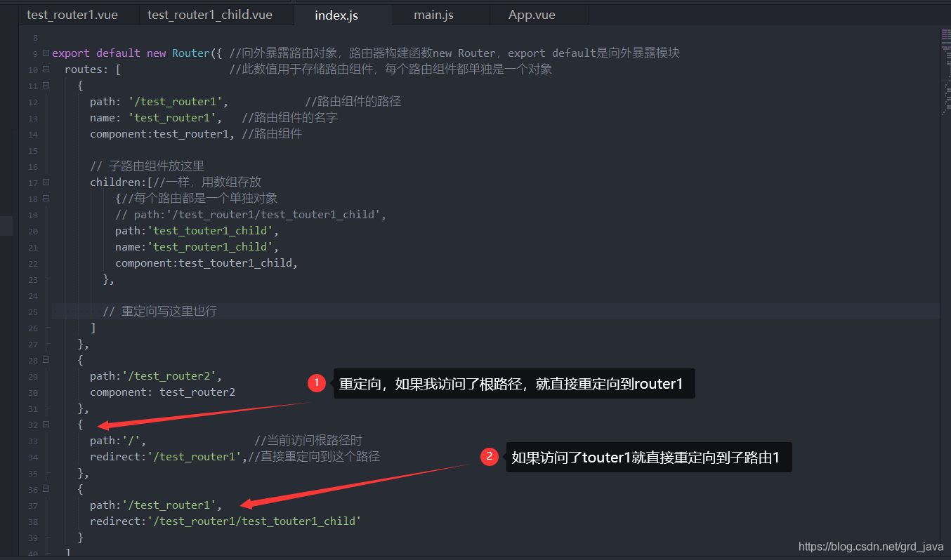Place cursor on path '/test_router1' at line 12

click(x=159, y=101)
